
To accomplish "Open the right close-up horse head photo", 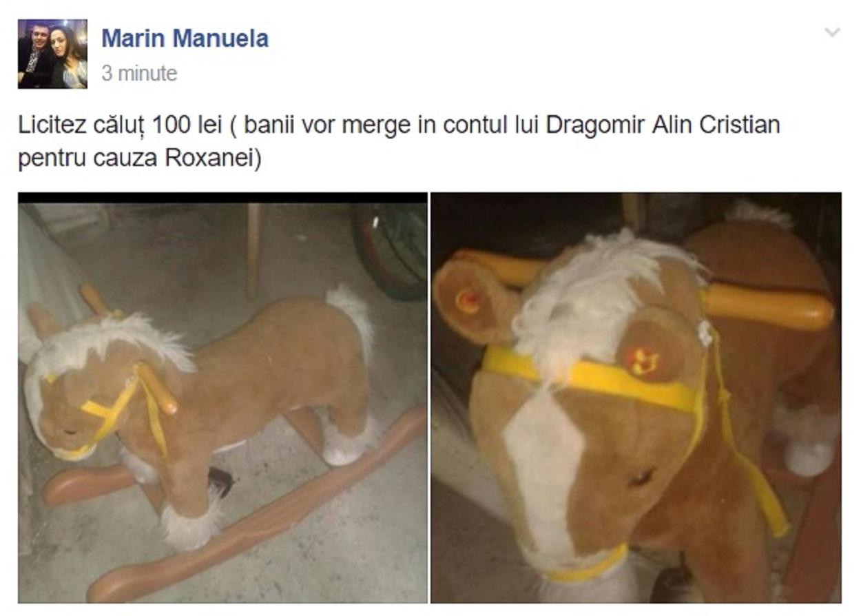I will coord(636,398).
